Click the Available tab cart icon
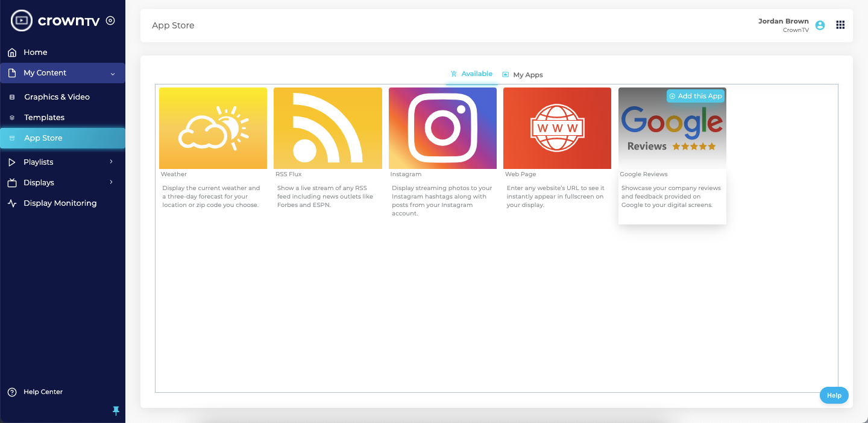Screen dimensions: 868x423 pos(454,74)
